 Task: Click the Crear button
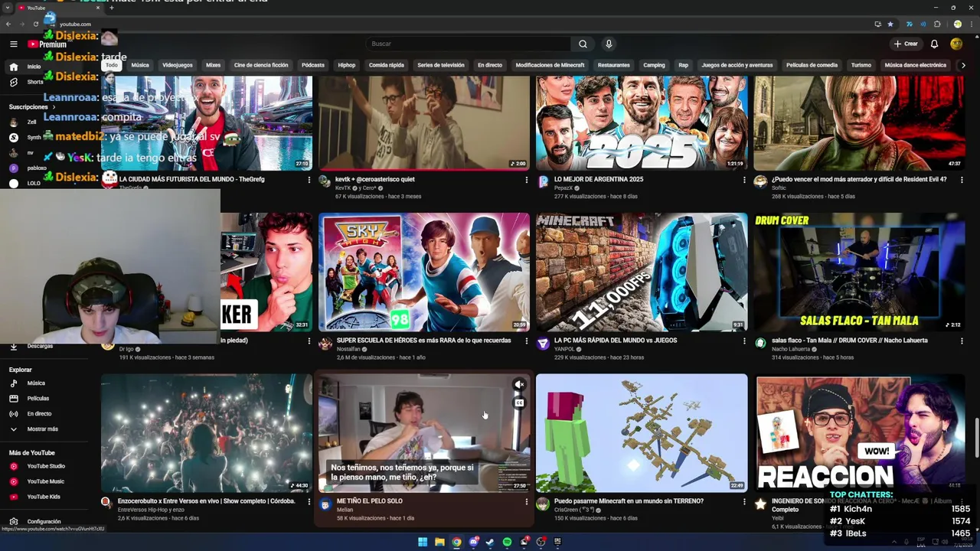tap(906, 44)
